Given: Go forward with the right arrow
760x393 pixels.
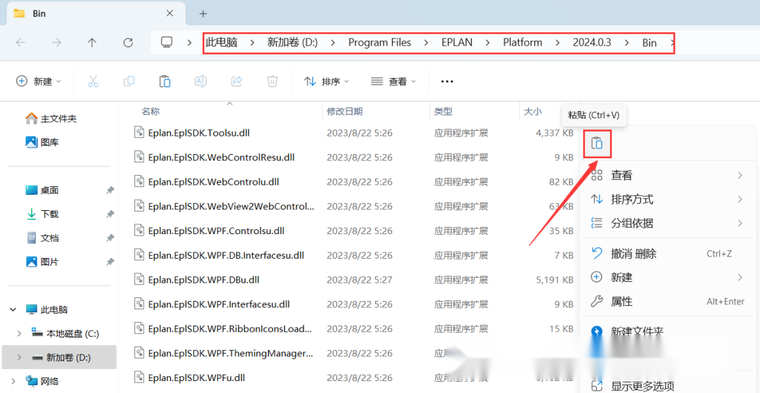Looking at the screenshot, I should click(x=57, y=43).
